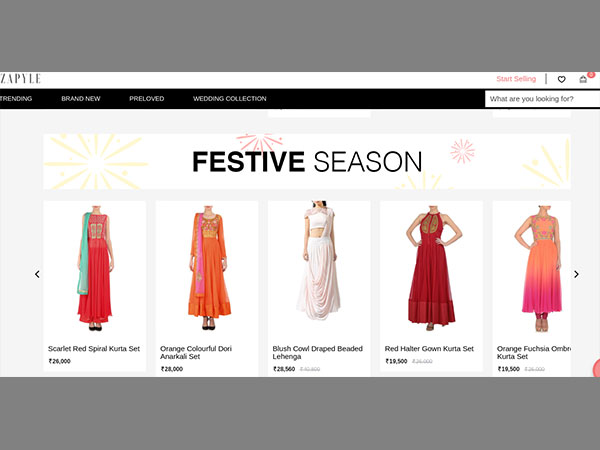
Task: Click the left carousel arrow
Action: tap(37, 274)
